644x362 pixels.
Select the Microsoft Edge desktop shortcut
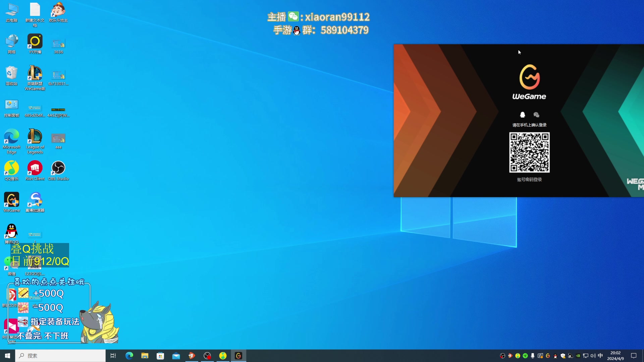pyautogui.click(x=11, y=141)
